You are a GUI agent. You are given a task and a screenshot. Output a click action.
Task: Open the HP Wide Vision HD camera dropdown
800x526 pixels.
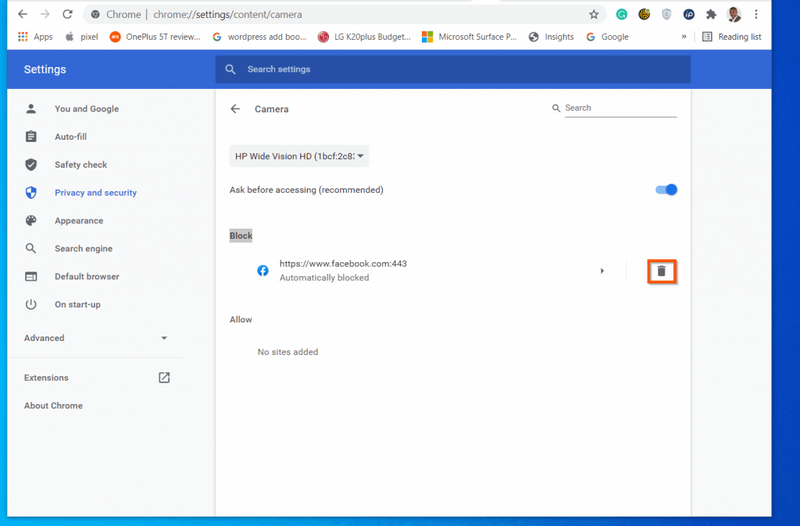[299, 156]
